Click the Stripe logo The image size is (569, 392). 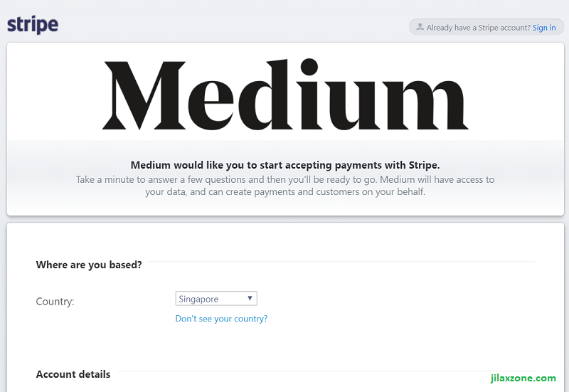coord(33,25)
